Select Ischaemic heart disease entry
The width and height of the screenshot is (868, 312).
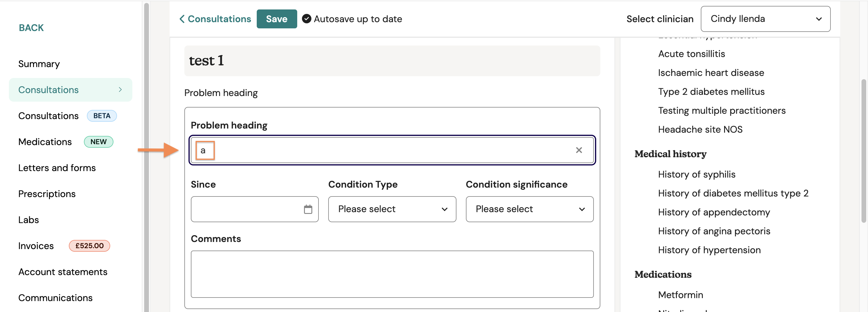click(711, 72)
